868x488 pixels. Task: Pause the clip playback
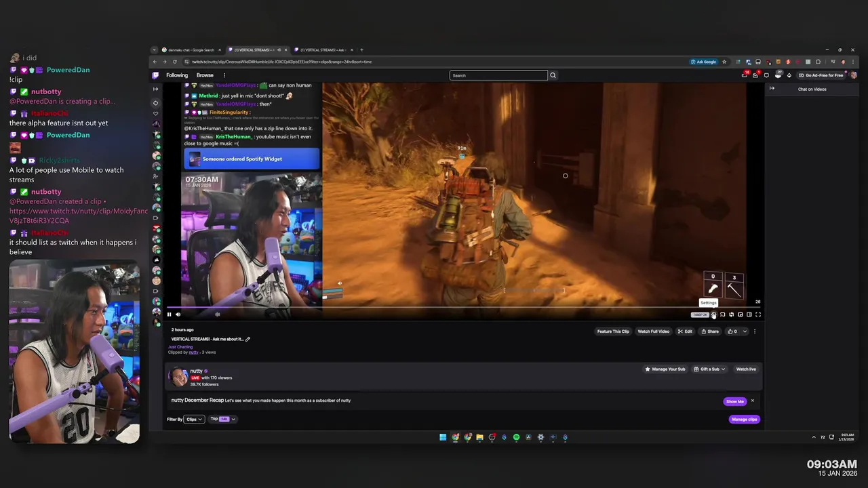click(169, 314)
